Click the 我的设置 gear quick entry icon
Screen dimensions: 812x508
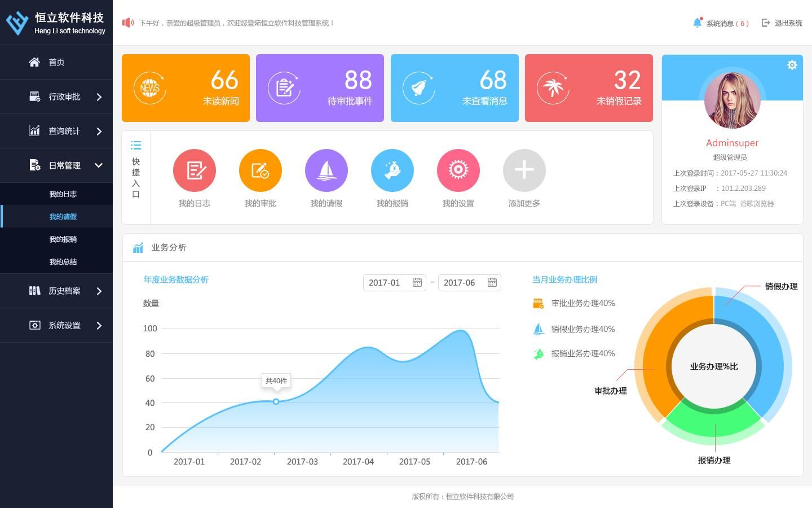click(458, 170)
